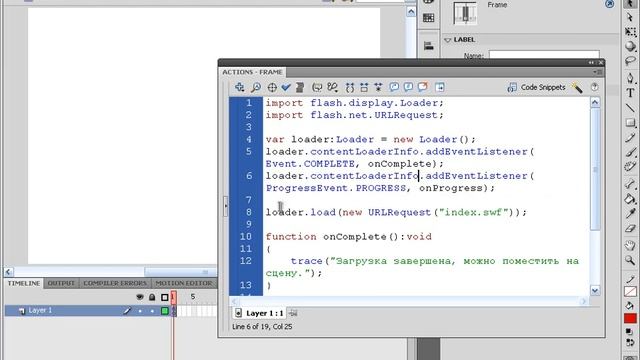Switch to the Compiler Errors tab

(x=115, y=283)
